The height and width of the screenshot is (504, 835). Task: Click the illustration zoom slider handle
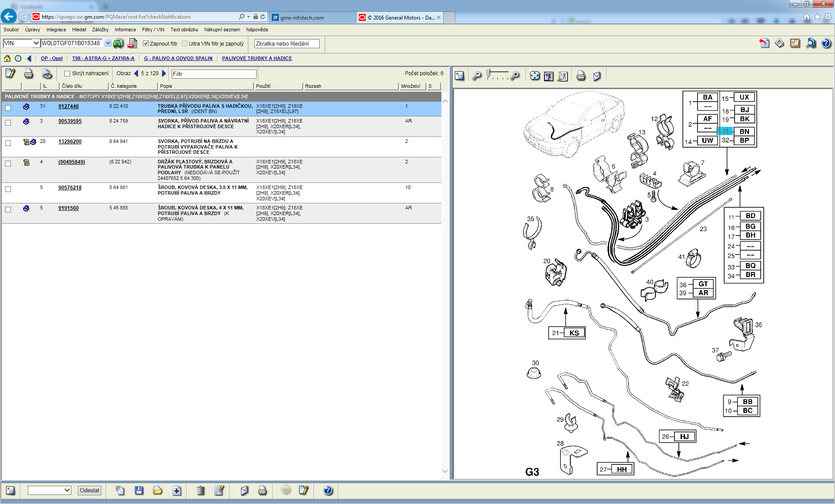click(x=489, y=73)
